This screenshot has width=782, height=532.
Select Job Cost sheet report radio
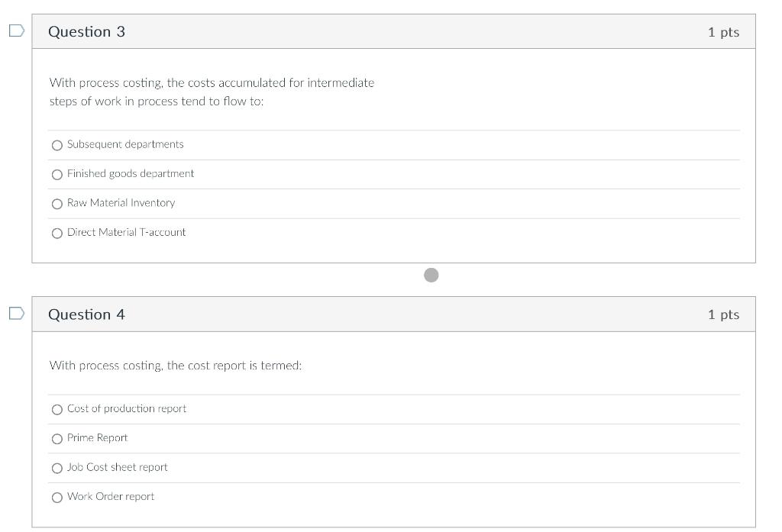[x=57, y=468]
